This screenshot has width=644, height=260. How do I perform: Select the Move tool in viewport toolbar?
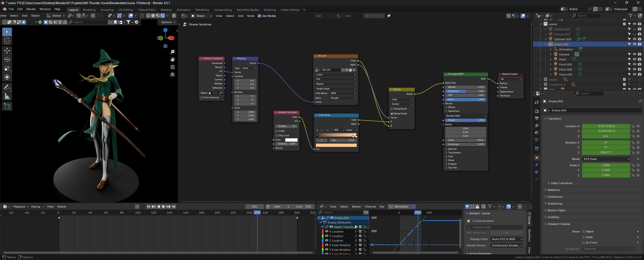7,51
